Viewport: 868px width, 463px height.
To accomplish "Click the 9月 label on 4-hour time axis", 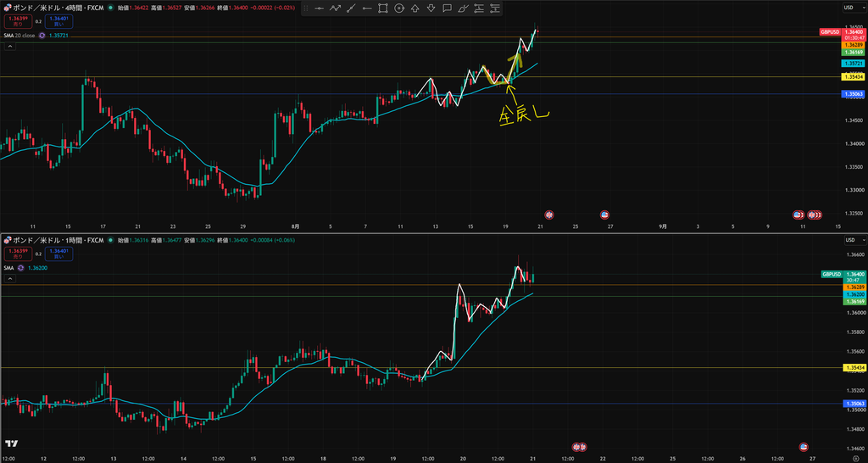I will pyautogui.click(x=663, y=226).
